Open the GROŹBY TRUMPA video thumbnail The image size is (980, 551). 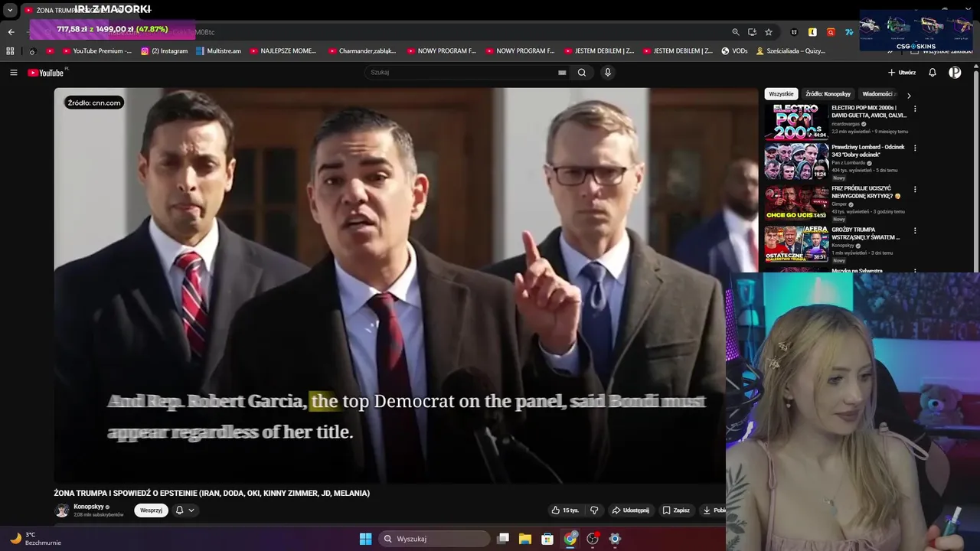coord(796,244)
